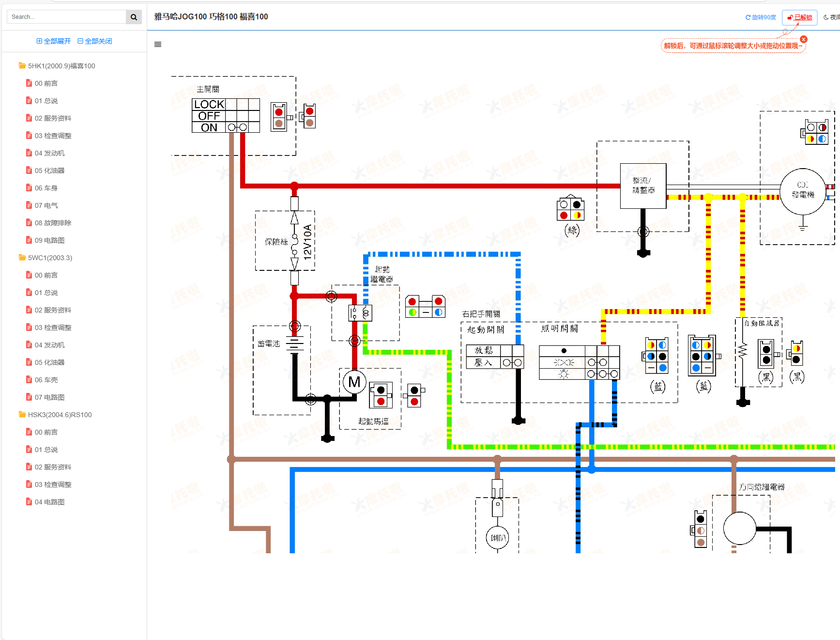Click file icon beside 00 前言 in HSK3

tap(29, 432)
